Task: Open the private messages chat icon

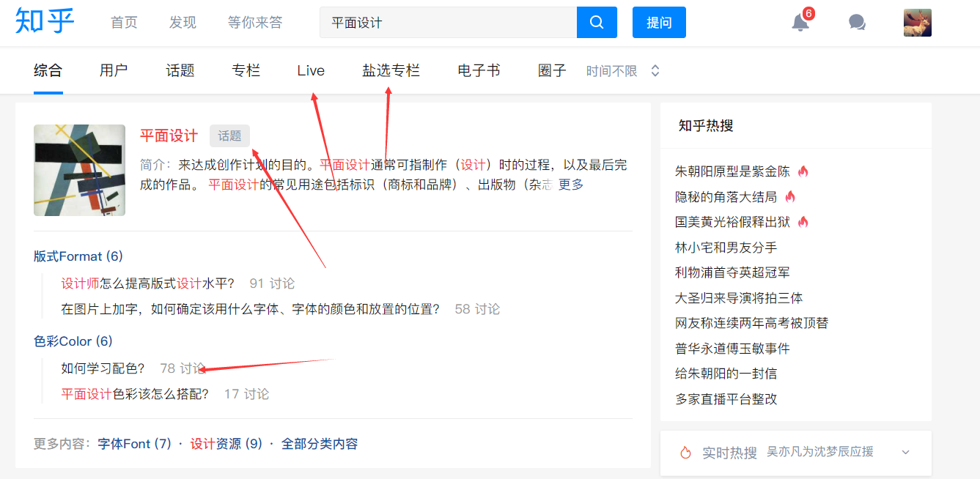Action: 857,23
